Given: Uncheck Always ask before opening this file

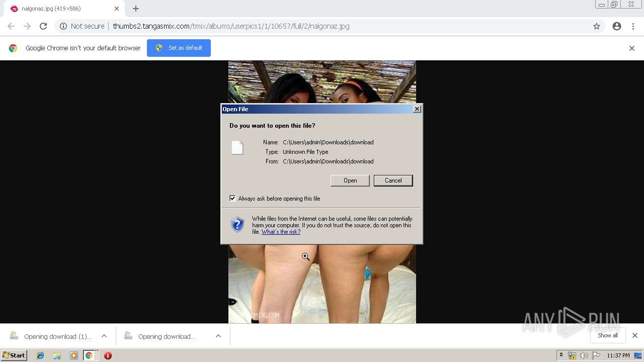Looking at the screenshot, I should (x=232, y=199).
